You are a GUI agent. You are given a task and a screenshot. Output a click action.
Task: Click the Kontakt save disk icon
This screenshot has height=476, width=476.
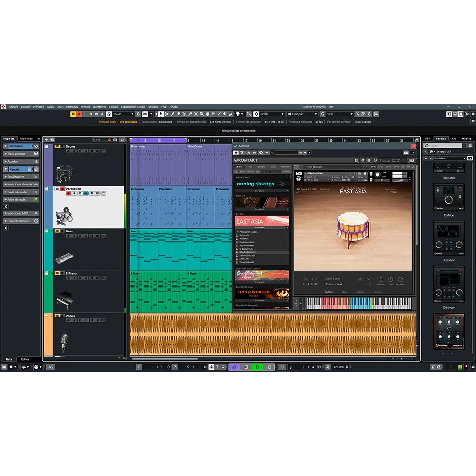(x=357, y=160)
